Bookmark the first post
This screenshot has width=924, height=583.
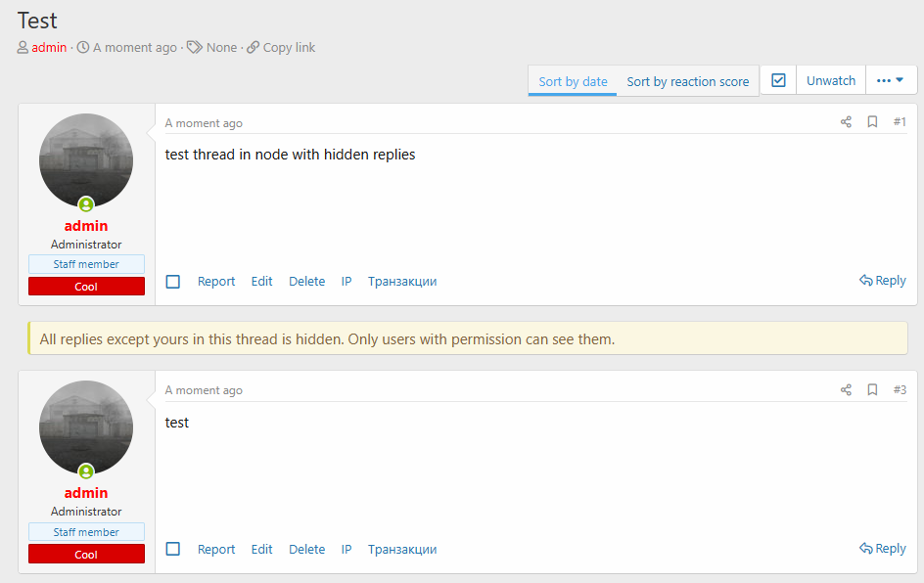872,122
